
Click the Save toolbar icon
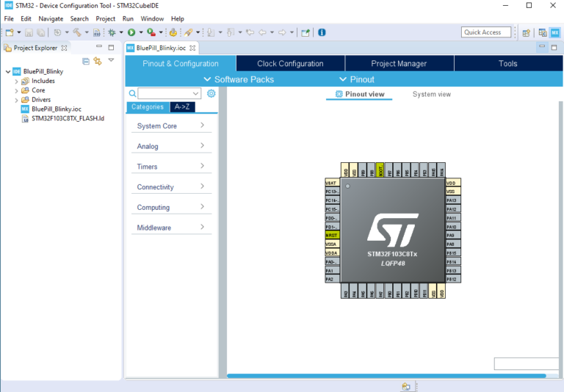[29, 33]
